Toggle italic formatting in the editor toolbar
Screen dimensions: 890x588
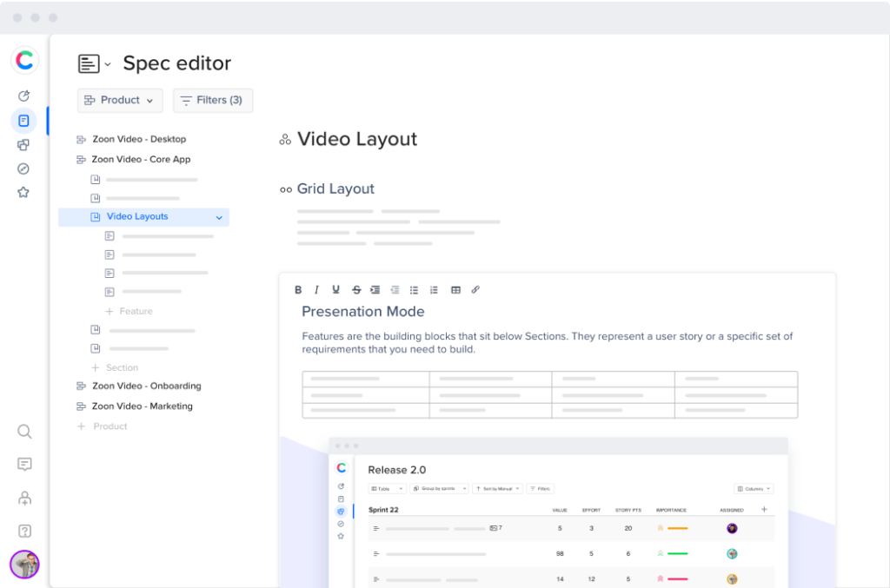pyautogui.click(x=316, y=290)
